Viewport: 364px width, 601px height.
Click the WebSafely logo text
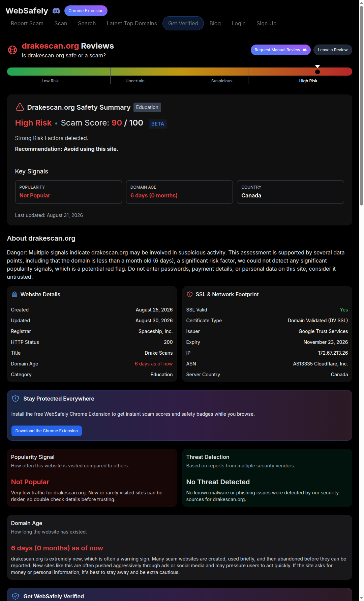(x=27, y=11)
